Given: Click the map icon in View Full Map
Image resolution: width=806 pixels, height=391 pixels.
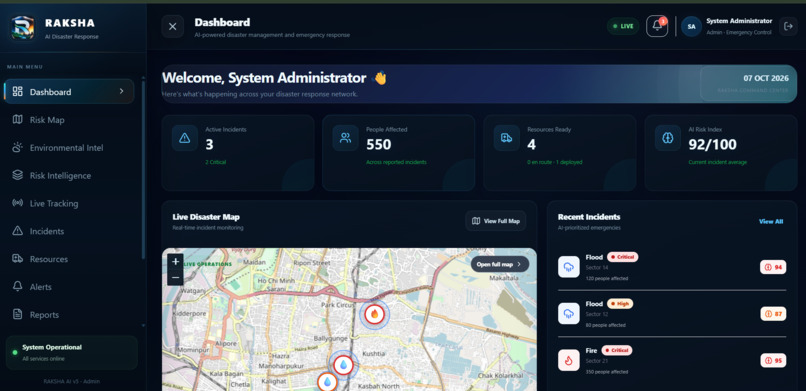Looking at the screenshot, I should click(x=476, y=221).
